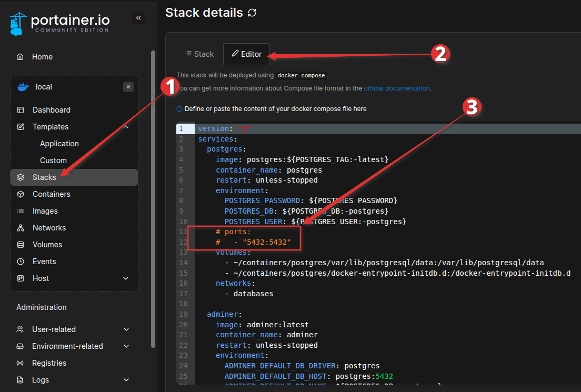
Task: Go to Volumes in the sidebar
Action: tap(47, 245)
